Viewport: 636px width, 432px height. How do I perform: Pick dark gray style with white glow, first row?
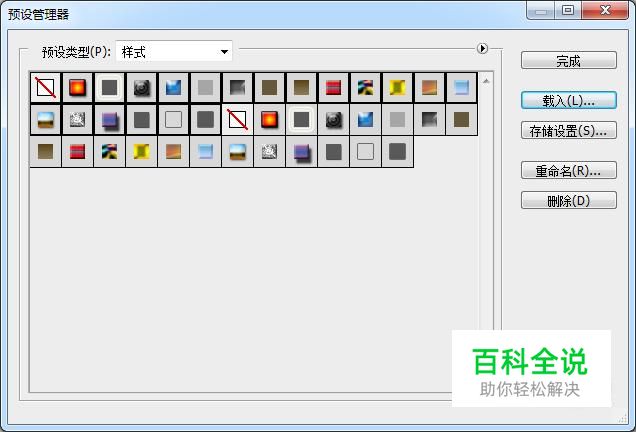pos(110,87)
